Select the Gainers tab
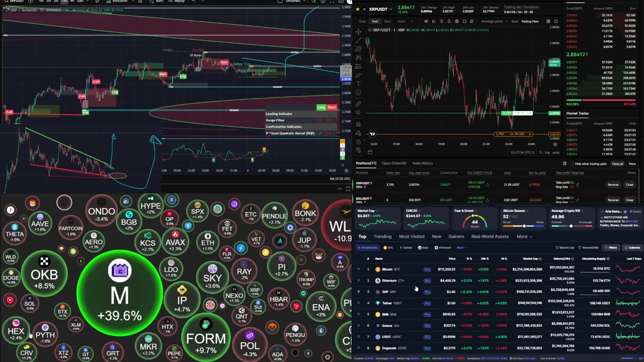 pyautogui.click(x=456, y=236)
